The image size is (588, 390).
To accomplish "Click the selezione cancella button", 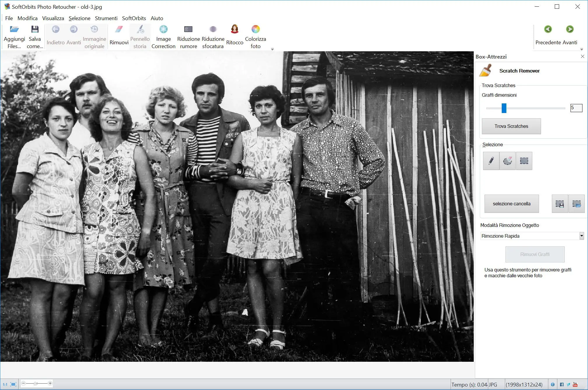I will (511, 203).
